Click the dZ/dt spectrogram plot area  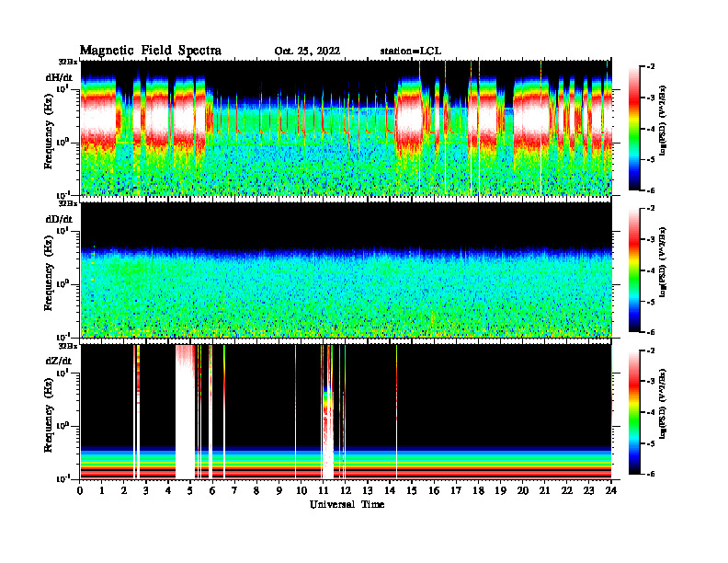pyautogui.click(x=346, y=411)
